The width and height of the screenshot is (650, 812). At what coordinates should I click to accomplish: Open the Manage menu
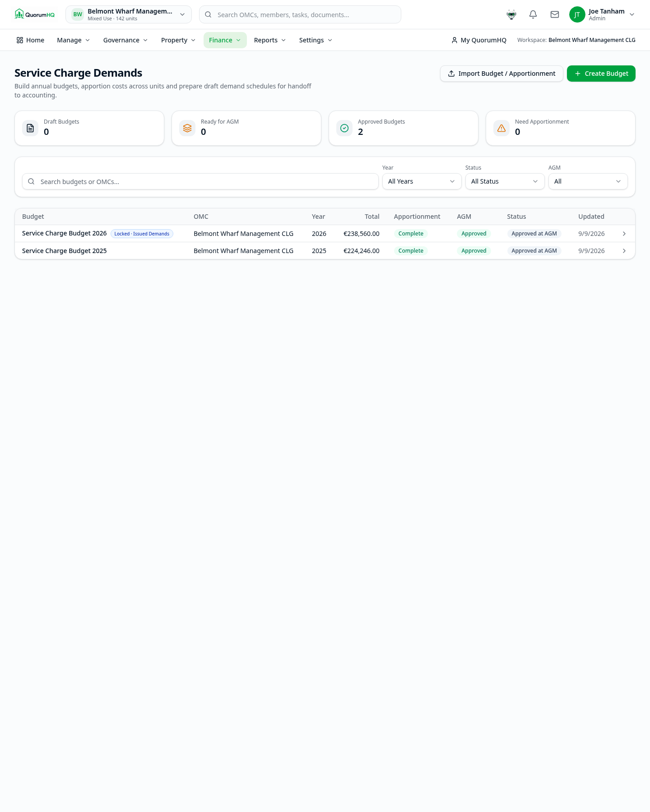point(74,40)
